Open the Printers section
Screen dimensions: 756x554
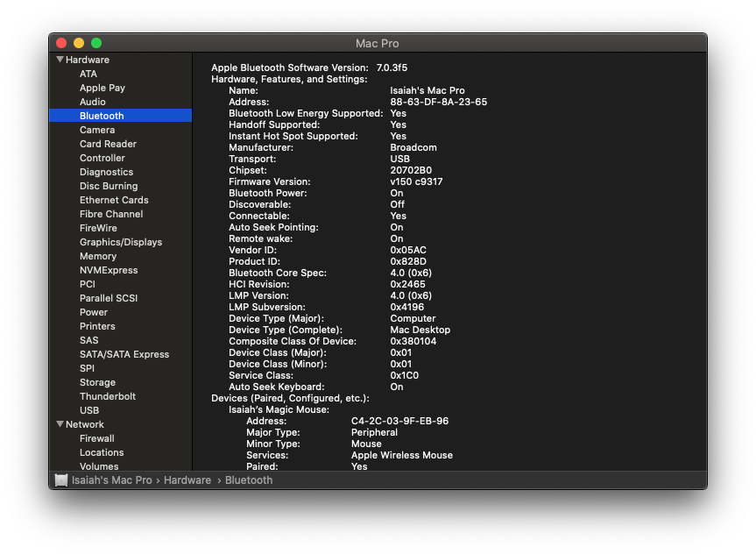pyautogui.click(x=97, y=326)
